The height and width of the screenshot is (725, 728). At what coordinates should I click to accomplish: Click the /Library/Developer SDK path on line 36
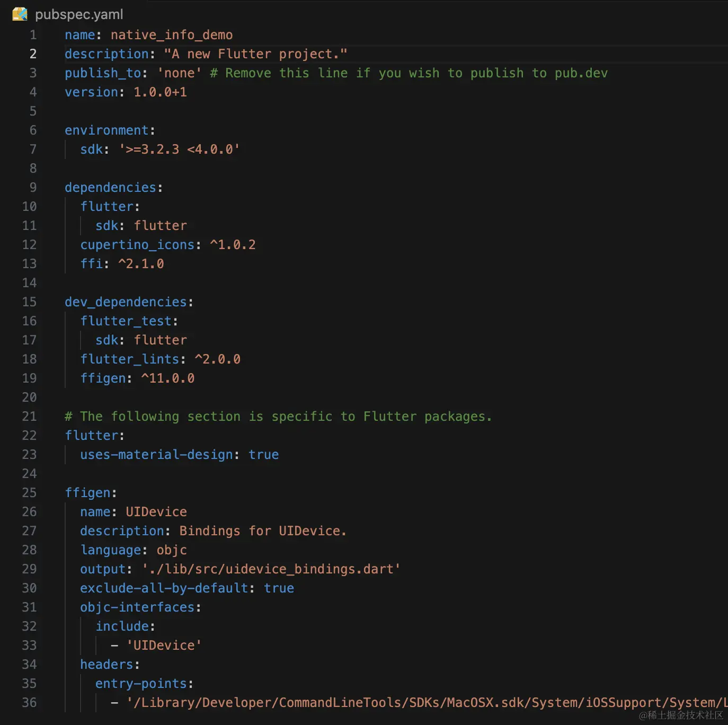coord(427,703)
